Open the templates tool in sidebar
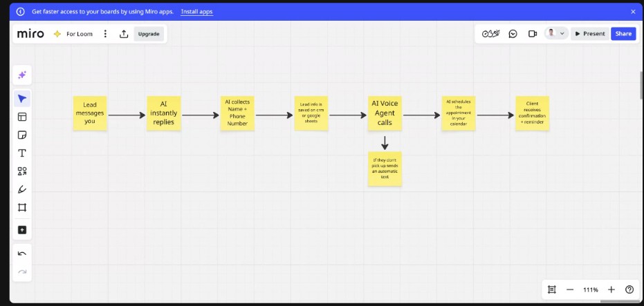The width and height of the screenshot is (644, 306). click(22, 117)
